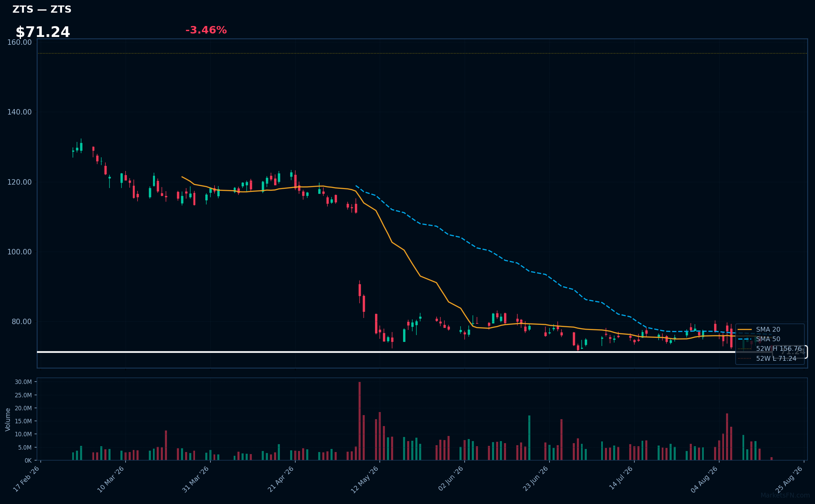Screen dimensions: 815x504
Task: Click the 12 May '26 date label
Action: click(365, 479)
